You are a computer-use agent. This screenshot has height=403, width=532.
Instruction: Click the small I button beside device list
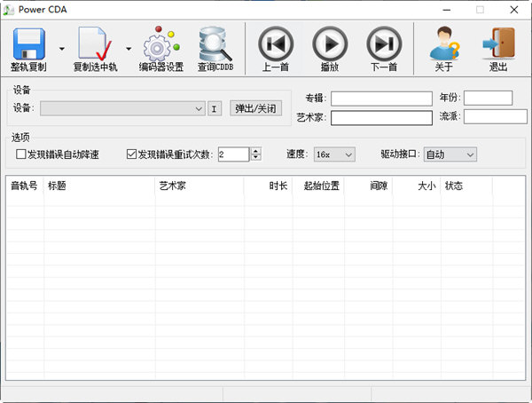(215, 108)
